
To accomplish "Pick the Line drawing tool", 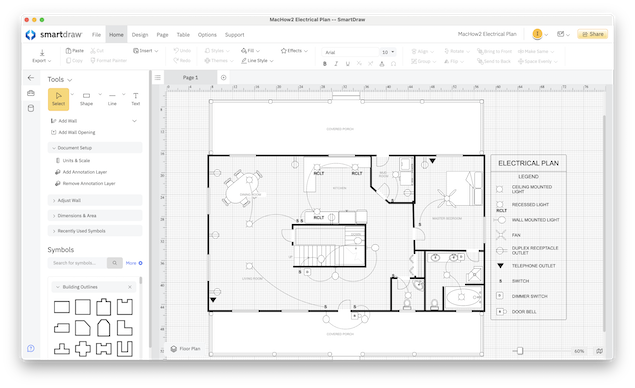I will point(112,99).
